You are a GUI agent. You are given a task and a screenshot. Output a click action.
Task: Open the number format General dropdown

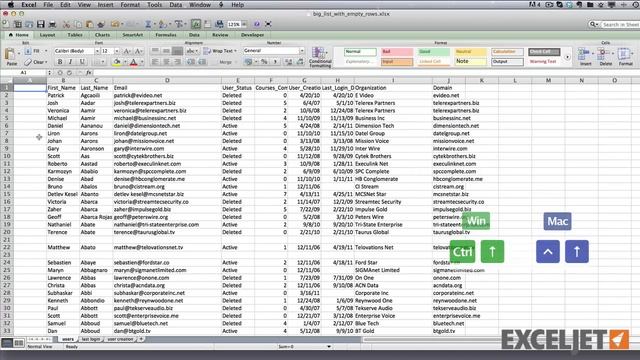(x=302, y=51)
